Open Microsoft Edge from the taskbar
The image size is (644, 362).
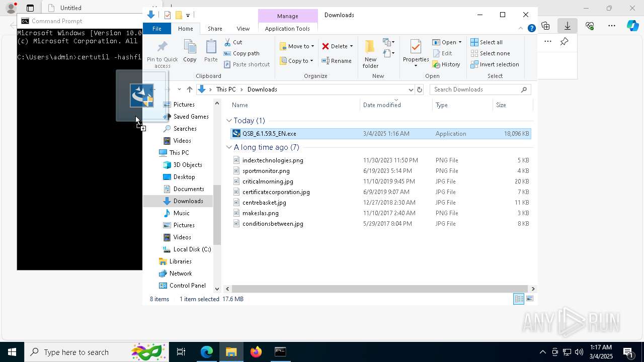pos(207,352)
